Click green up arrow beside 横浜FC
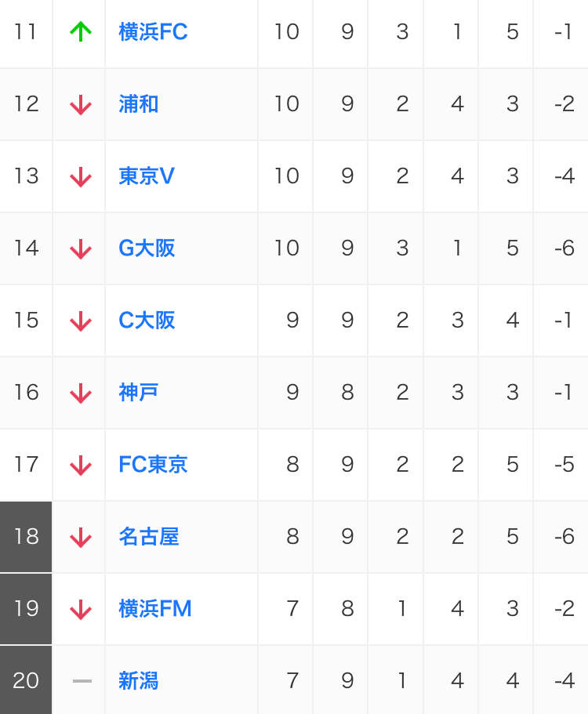The height and width of the screenshot is (714, 588). click(81, 32)
